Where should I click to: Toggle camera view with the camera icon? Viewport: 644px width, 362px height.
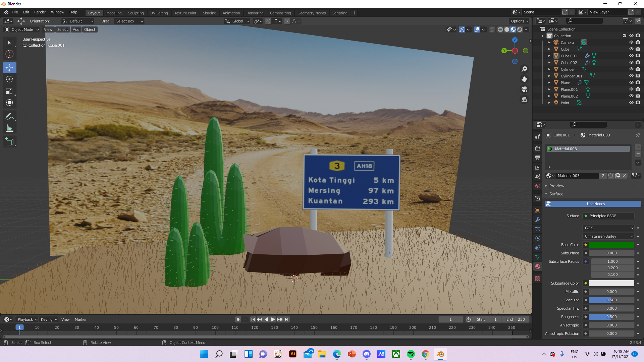click(524, 89)
